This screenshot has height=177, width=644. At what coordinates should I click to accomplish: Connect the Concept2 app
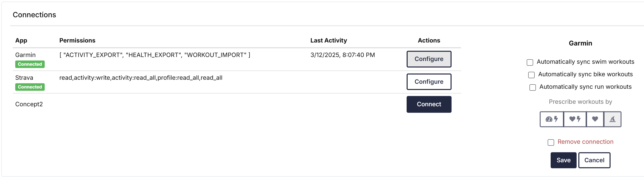coord(429,104)
